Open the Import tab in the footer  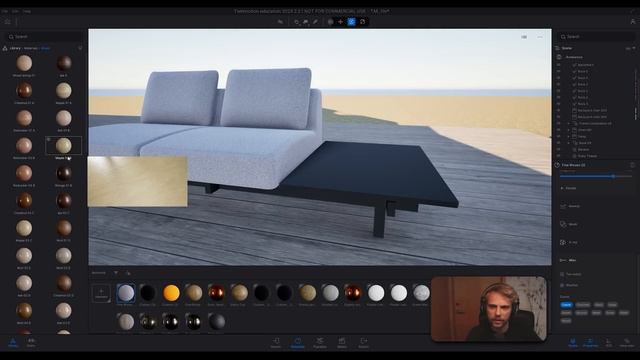tap(276, 343)
